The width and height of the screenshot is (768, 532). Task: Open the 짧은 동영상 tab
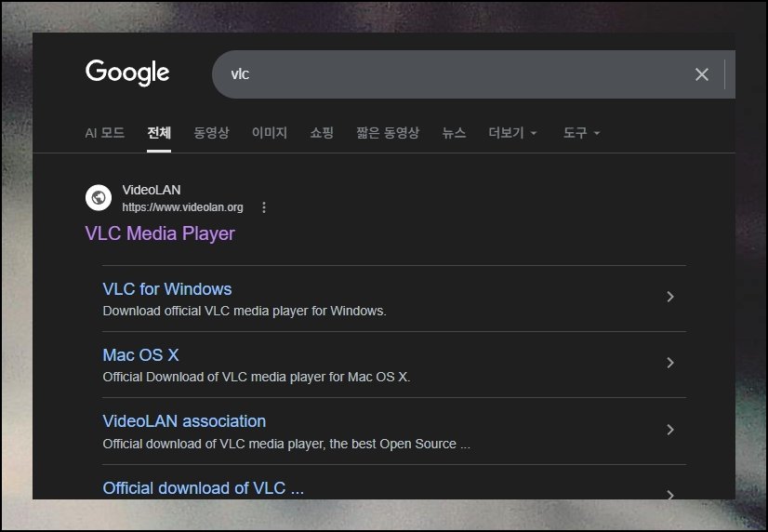388,133
